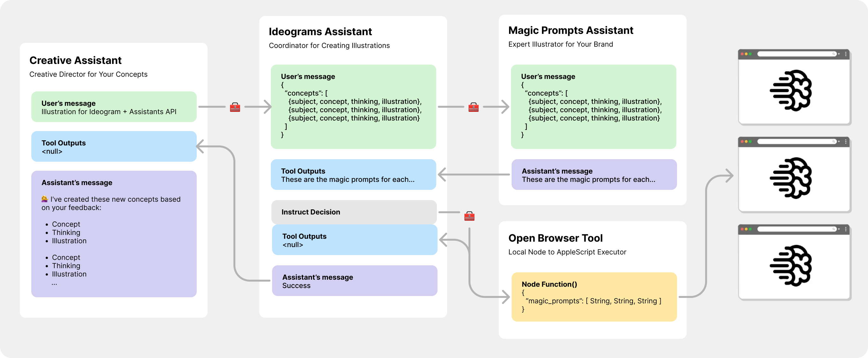The image size is (868, 358).
Task: Select the yellow Node Function() block
Action: (594, 297)
